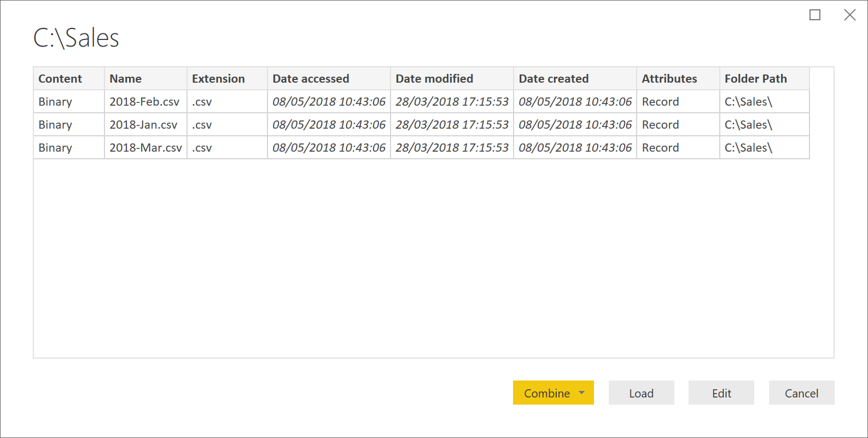Click Record in the 2018-Feb.csv row
The width and height of the screenshot is (868, 438).
[x=660, y=102]
